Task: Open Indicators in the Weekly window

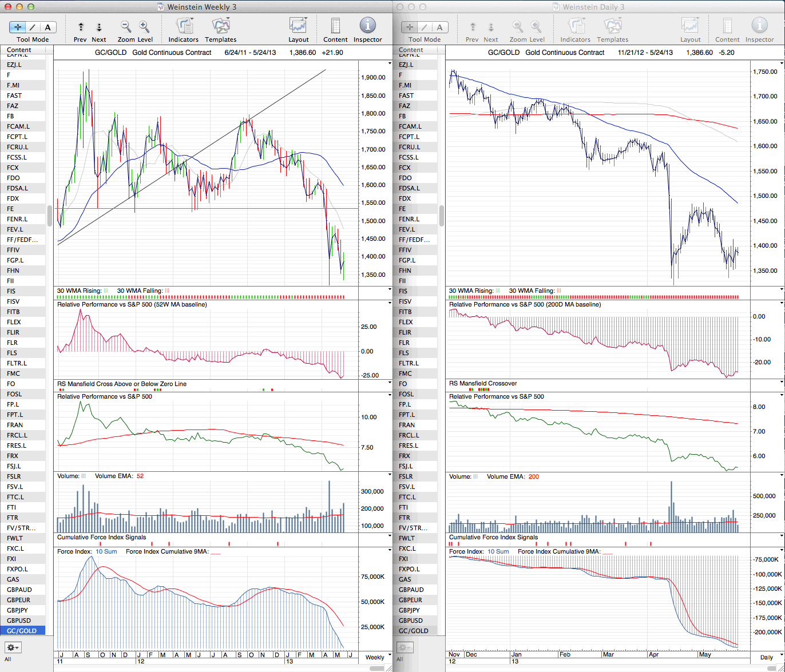Action: click(184, 26)
